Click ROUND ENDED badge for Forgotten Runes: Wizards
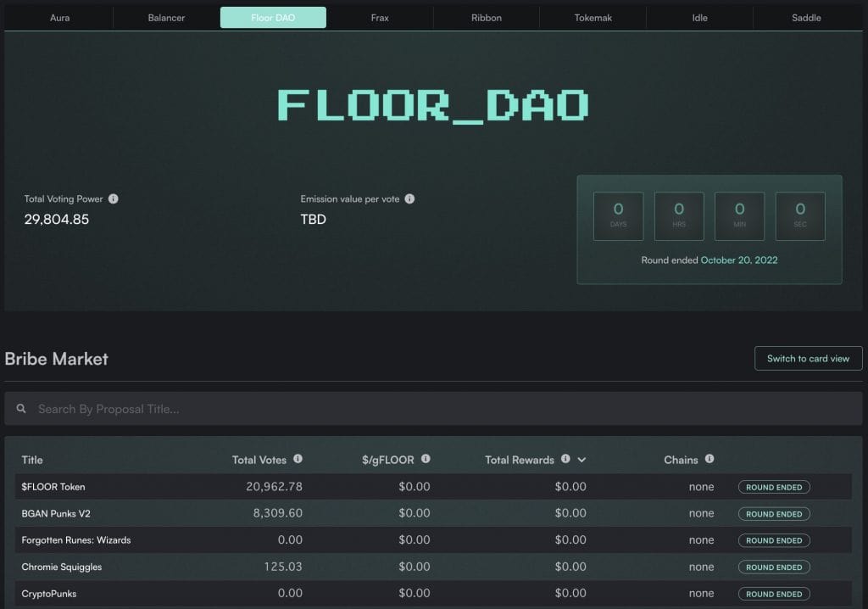This screenshot has width=868, height=609. (x=774, y=540)
